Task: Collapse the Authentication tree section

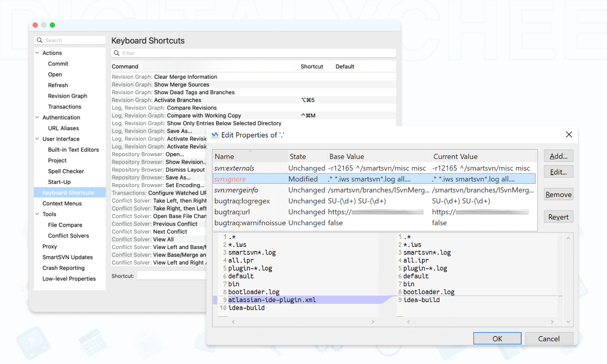Action: pos(37,117)
